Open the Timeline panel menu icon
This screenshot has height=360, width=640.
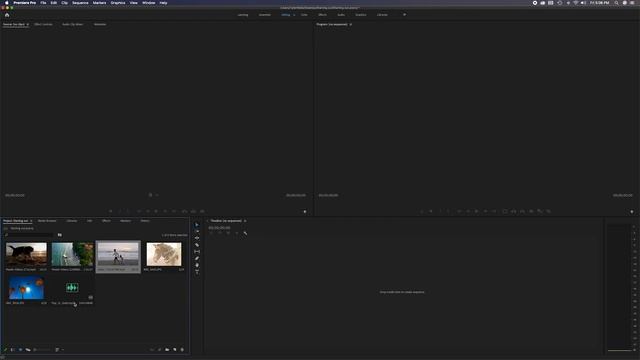tap(245, 221)
